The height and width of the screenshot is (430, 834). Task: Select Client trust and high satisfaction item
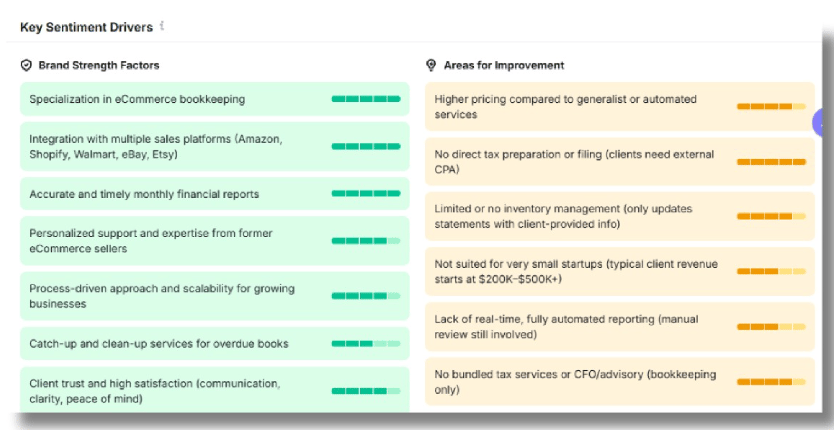pyautogui.click(x=215, y=391)
